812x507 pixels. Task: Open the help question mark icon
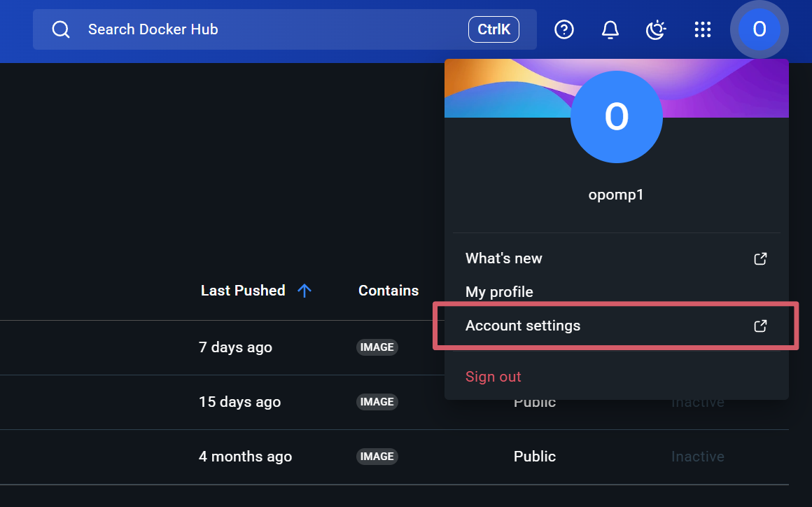tap(564, 29)
